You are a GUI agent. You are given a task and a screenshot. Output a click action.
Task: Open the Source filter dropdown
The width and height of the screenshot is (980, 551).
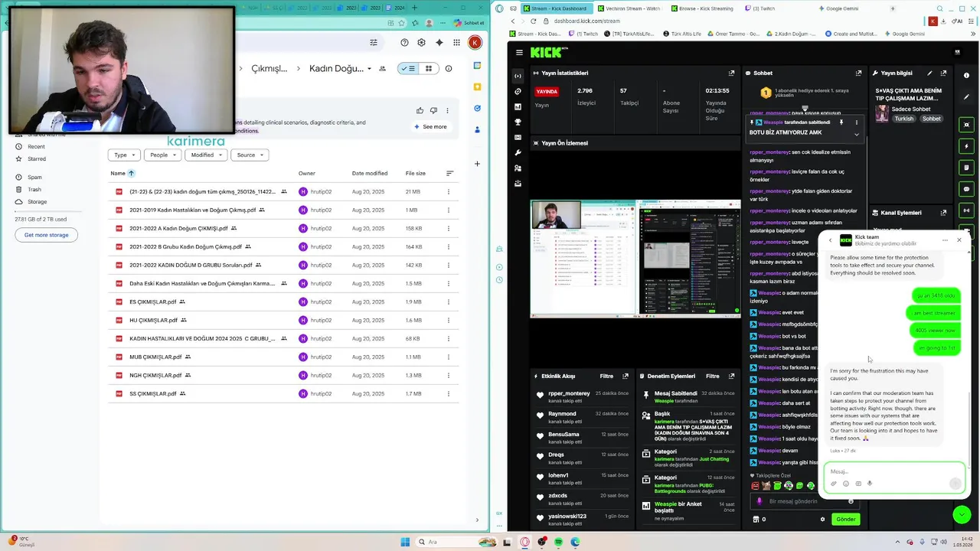point(250,155)
